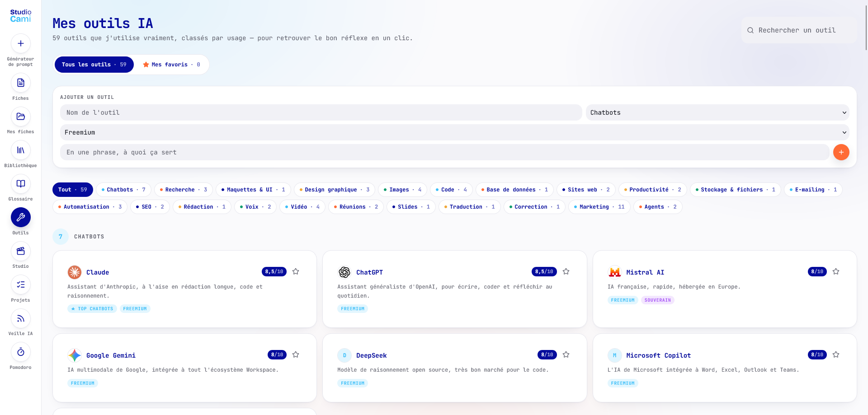
Task: Click the Mistral AI logo icon
Action: tap(615, 272)
